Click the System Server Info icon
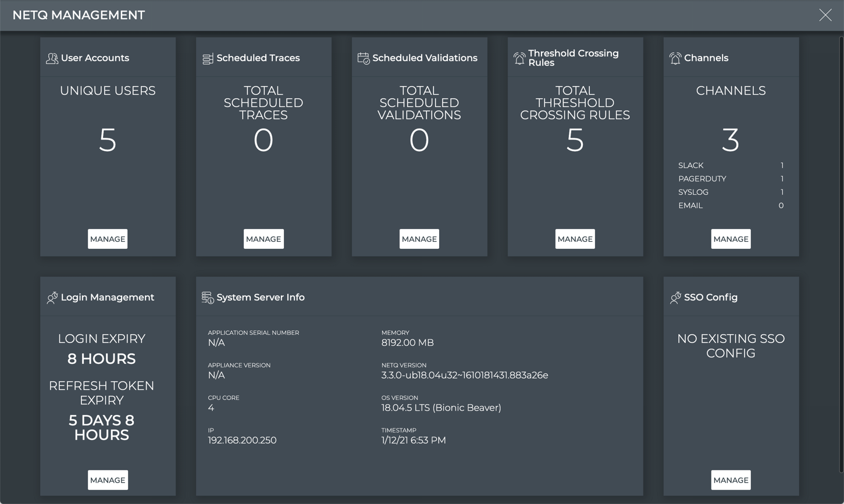844x504 pixels. point(208,297)
